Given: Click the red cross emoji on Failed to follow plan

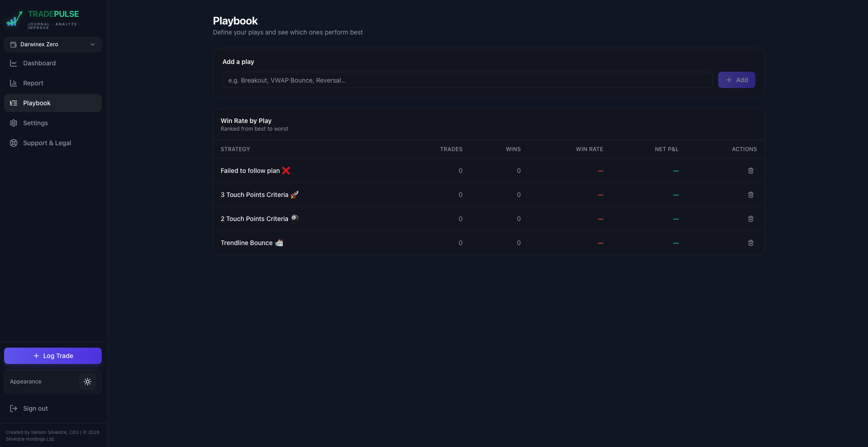Looking at the screenshot, I should click(x=286, y=171).
